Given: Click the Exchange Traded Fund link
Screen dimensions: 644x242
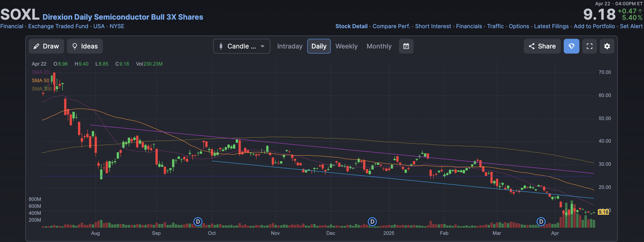Looking at the screenshot, I should (x=58, y=26).
